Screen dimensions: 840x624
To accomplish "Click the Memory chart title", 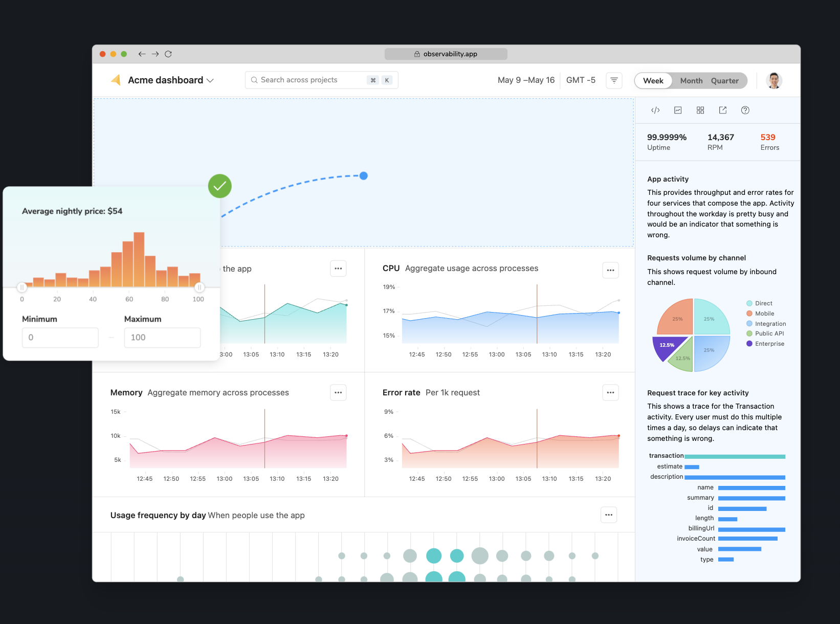I will 126,392.
